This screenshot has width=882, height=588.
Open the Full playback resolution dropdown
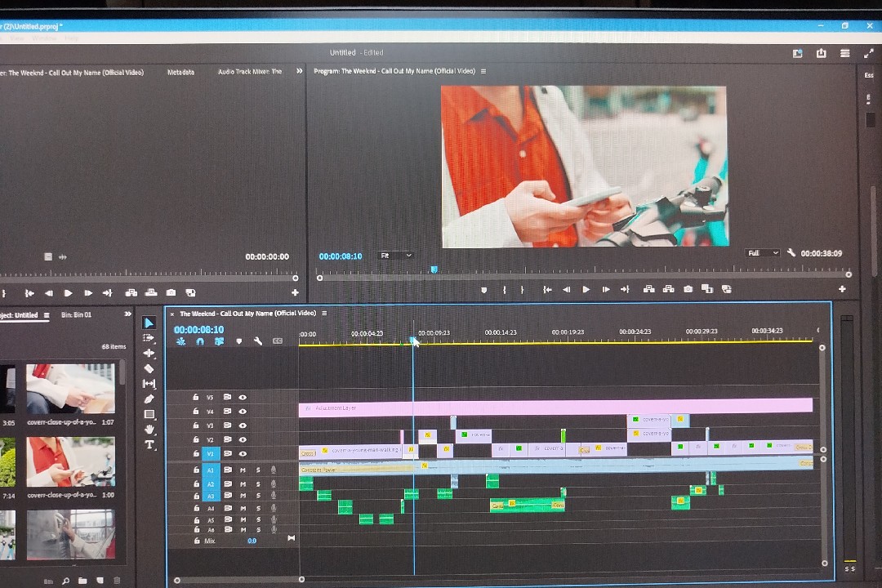tap(763, 253)
